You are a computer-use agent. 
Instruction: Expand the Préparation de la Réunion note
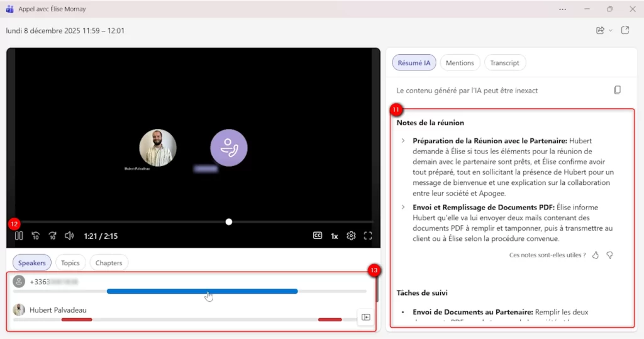(x=403, y=141)
